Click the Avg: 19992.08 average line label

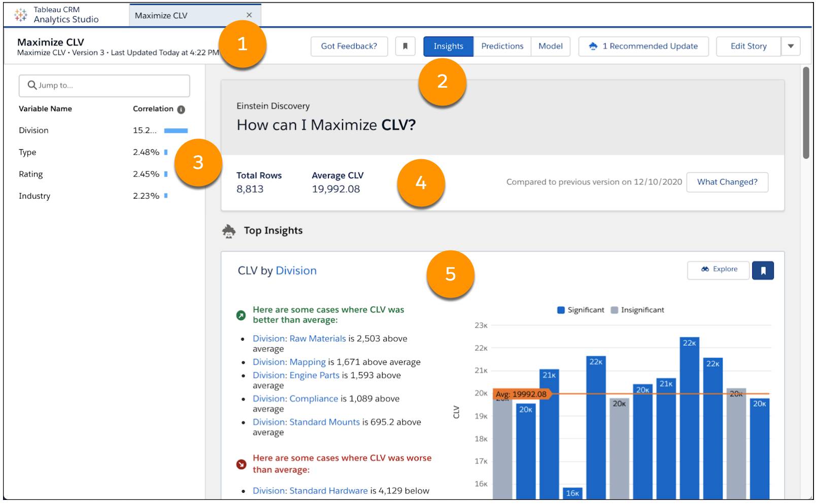pyautogui.click(x=522, y=394)
